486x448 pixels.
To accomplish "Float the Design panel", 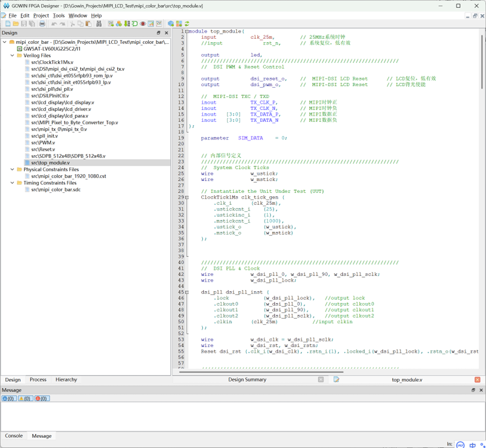I will [x=158, y=33].
